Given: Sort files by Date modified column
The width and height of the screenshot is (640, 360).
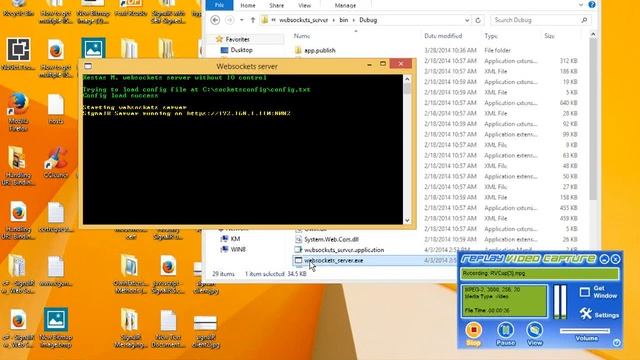Looking at the screenshot, I should coord(443,36).
